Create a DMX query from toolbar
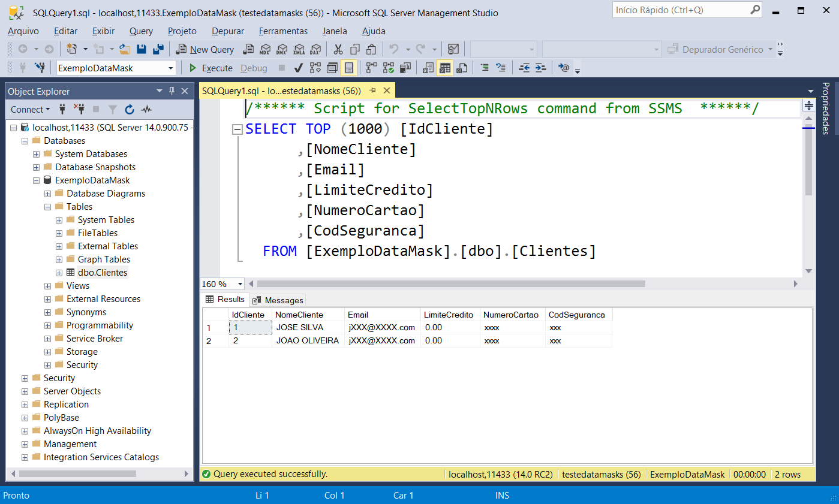The width and height of the screenshot is (839, 504). (x=281, y=49)
